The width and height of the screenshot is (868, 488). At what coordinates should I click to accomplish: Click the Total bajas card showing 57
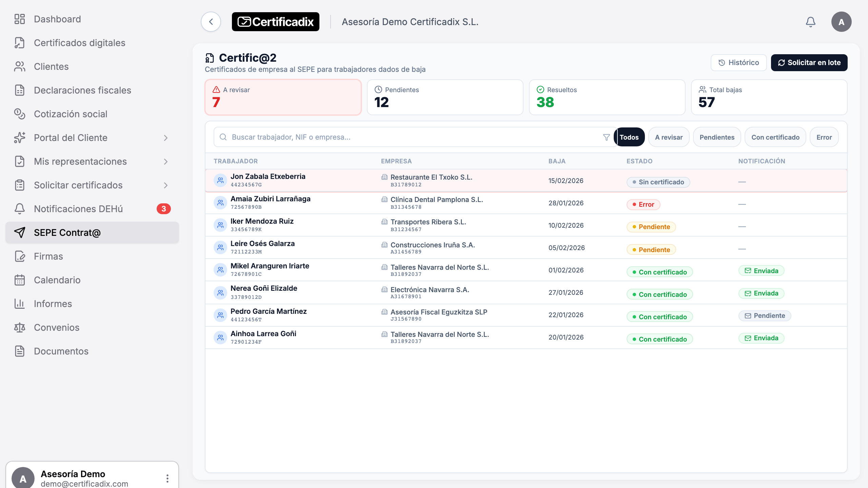[769, 97]
